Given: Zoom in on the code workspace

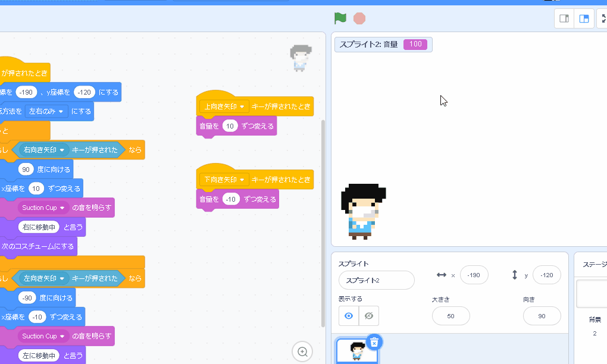Looking at the screenshot, I should point(302,352).
